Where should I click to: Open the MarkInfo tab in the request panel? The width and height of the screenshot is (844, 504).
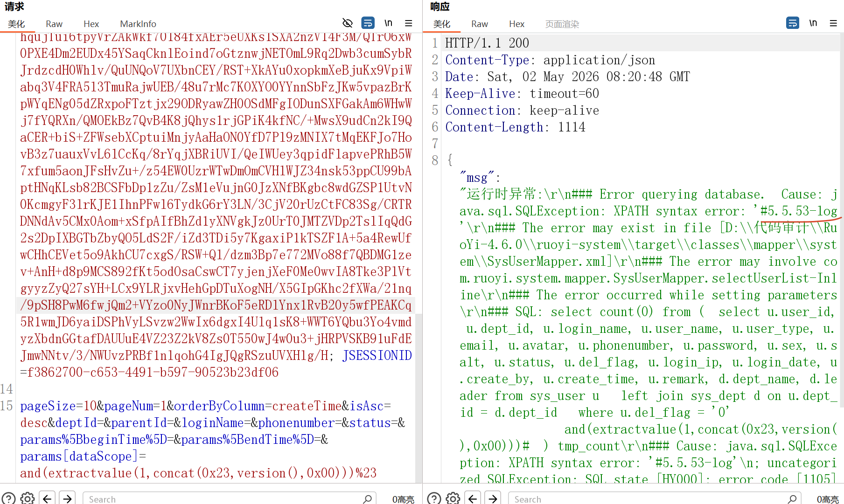138,24
